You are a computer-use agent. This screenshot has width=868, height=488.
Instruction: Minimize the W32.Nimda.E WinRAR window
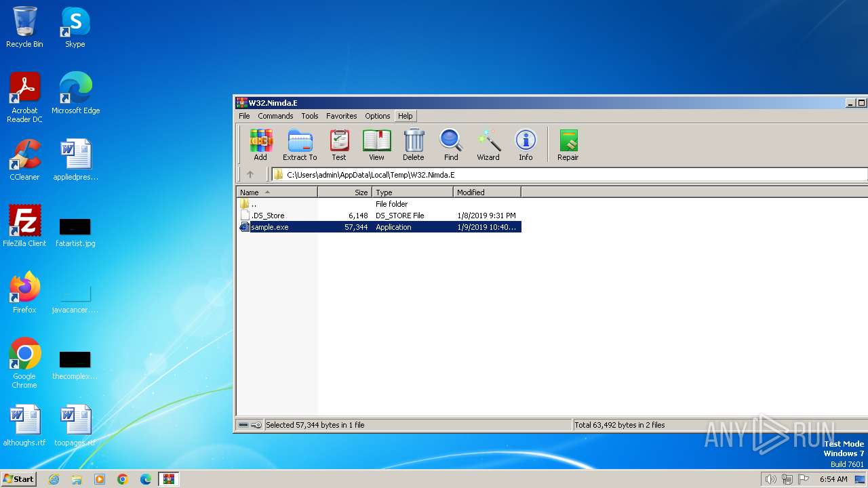point(850,103)
